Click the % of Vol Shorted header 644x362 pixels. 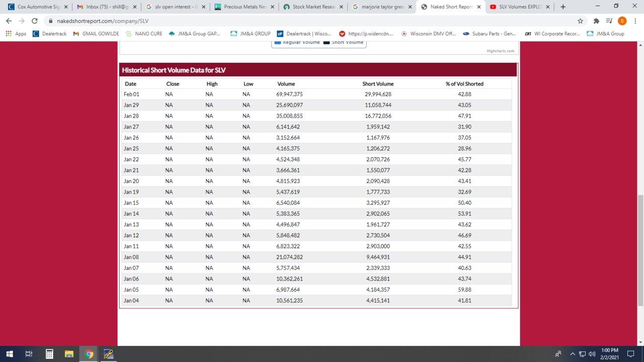click(x=464, y=84)
